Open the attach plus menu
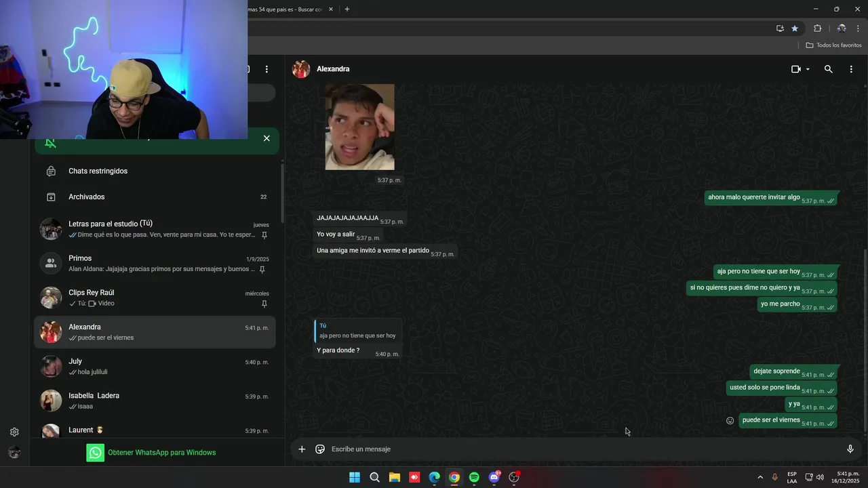This screenshot has width=868, height=488. (x=302, y=449)
